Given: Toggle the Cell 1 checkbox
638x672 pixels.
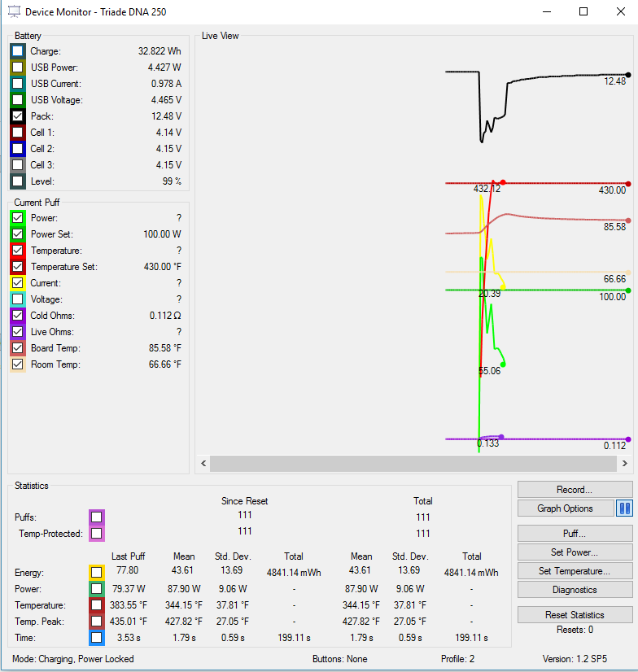Looking at the screenshot, I should pos(18,133).
